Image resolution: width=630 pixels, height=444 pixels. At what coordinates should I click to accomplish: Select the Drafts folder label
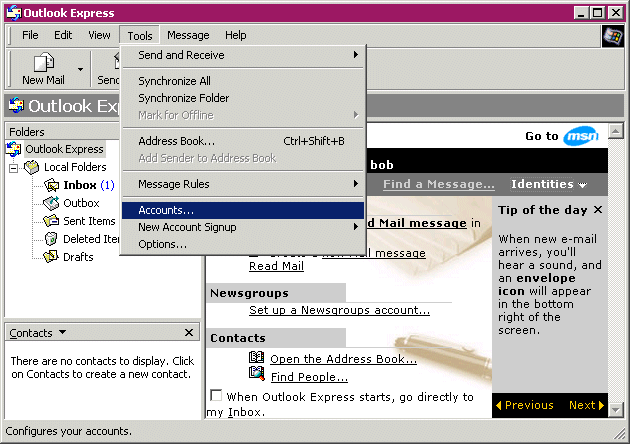click(x=78, y=257)
